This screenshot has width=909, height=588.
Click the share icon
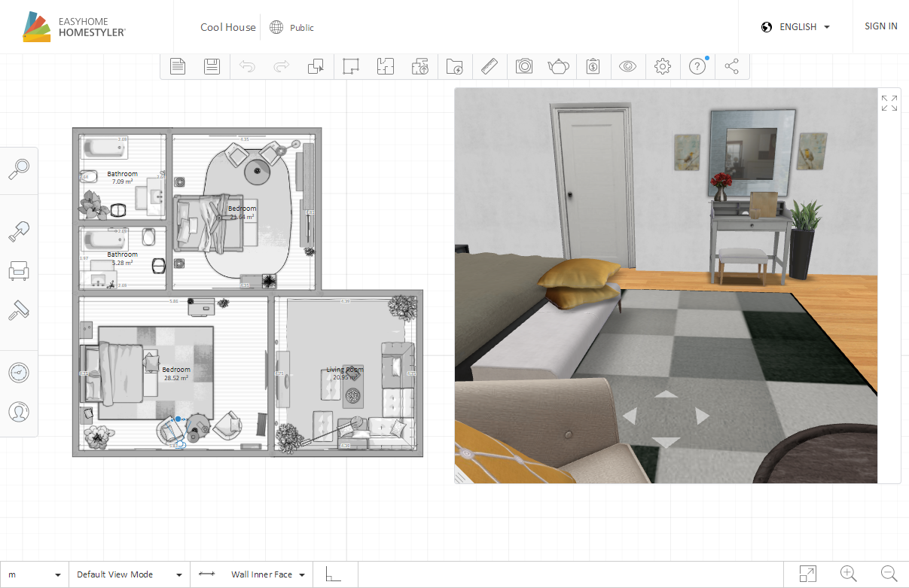pyautogui.click(x=731, y=66)
